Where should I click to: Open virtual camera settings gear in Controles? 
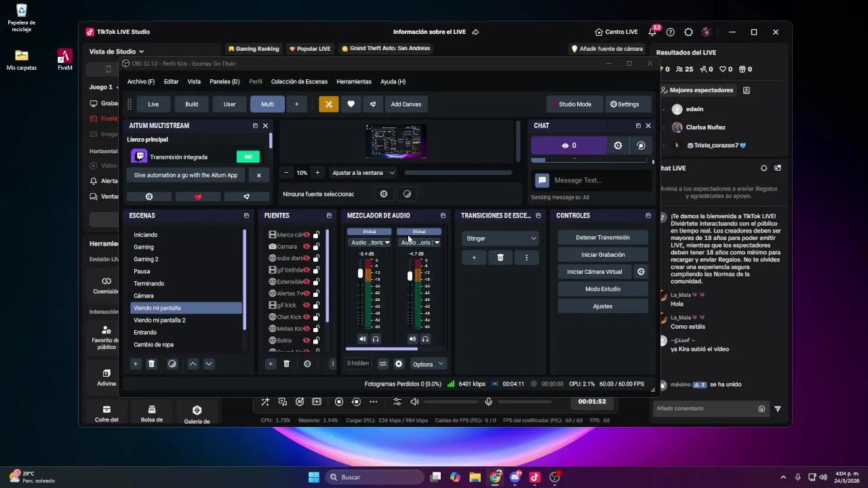tap(641, 272)
